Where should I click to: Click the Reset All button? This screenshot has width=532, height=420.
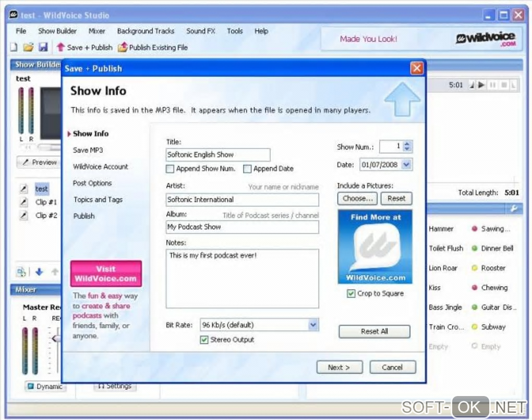(374, 331)
